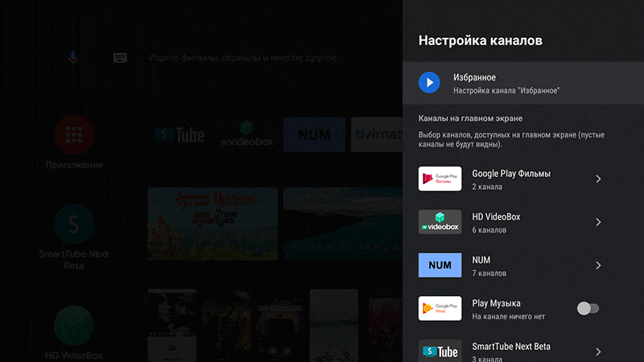Select the 'Google Play Фильмы' row title
Viewport: 644px width, 362px height.
pyautogui.click(x=511, y=174)
